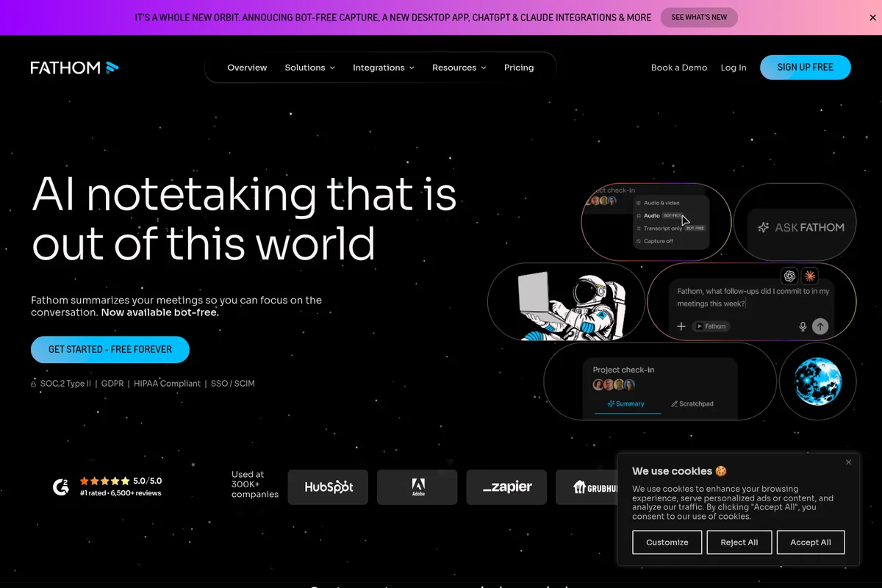
Task: Select Transcript only capture option
Action: click(670, 229)
